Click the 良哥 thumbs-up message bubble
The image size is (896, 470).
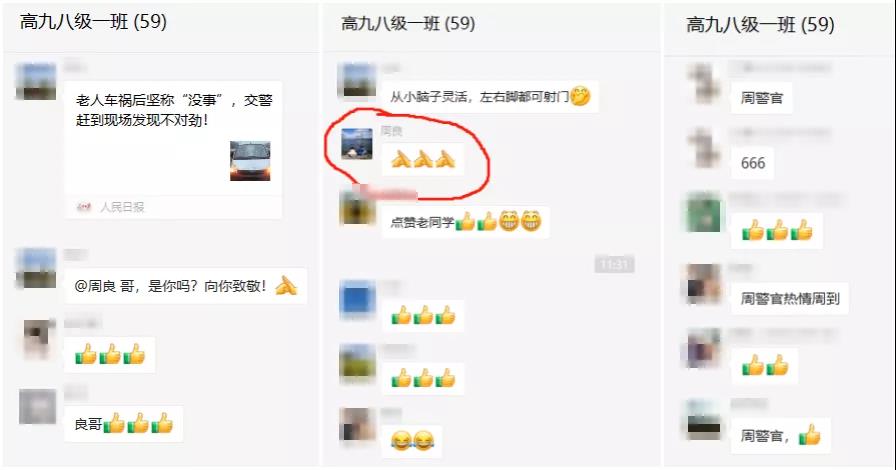coord(123,424)
